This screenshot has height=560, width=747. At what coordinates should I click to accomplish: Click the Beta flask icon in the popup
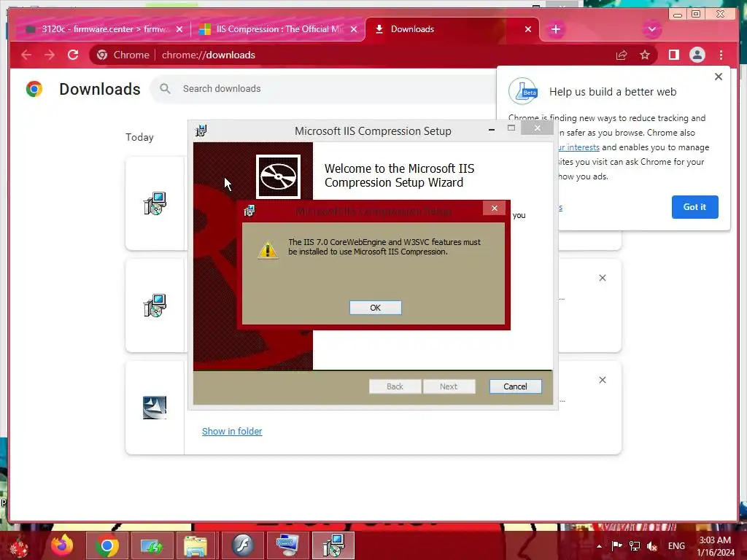(x=523, y=91)
